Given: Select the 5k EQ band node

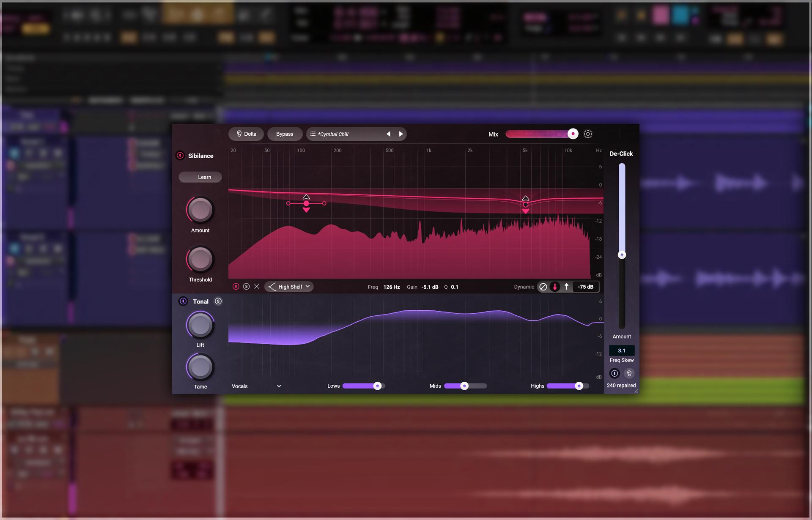Looking at the screenshot, I should pos(526,205).
